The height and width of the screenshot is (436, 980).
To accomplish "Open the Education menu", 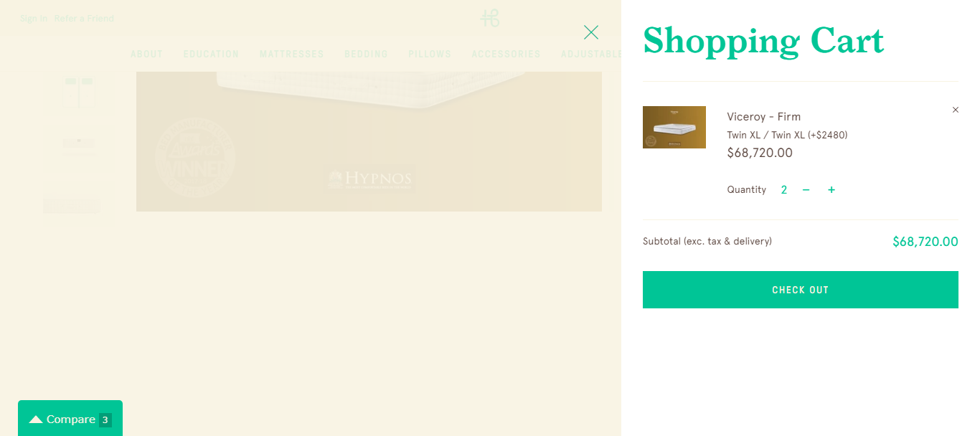I will click(212, 54).
